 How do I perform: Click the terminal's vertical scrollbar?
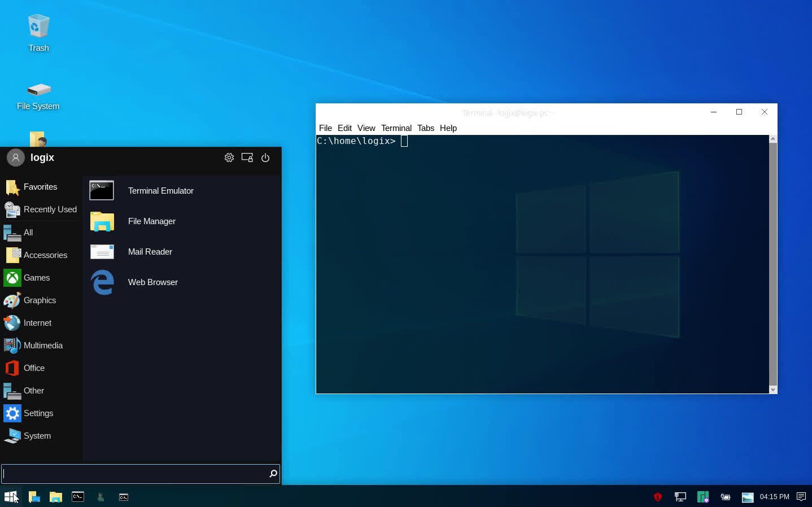(772, 263)
